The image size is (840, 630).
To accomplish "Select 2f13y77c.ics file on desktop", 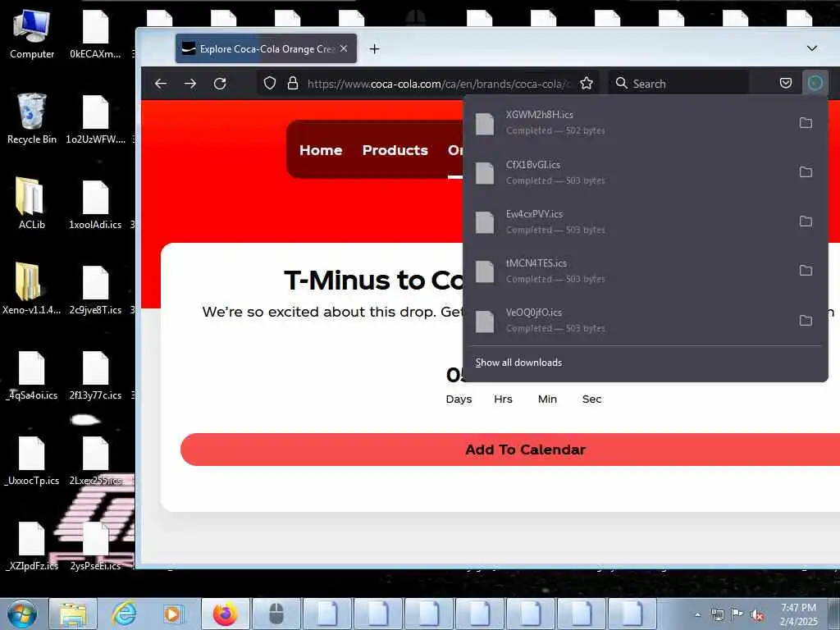I will coord(95,374).
